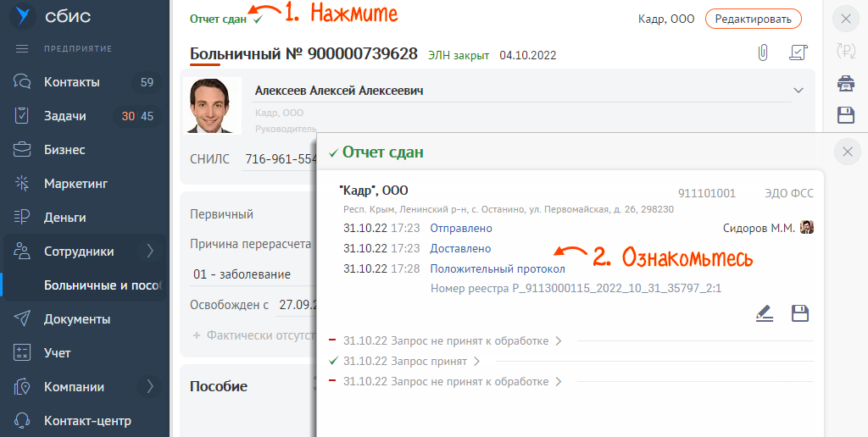Click the Компании map pin icon
868x437 pixels.
[21, 387]
